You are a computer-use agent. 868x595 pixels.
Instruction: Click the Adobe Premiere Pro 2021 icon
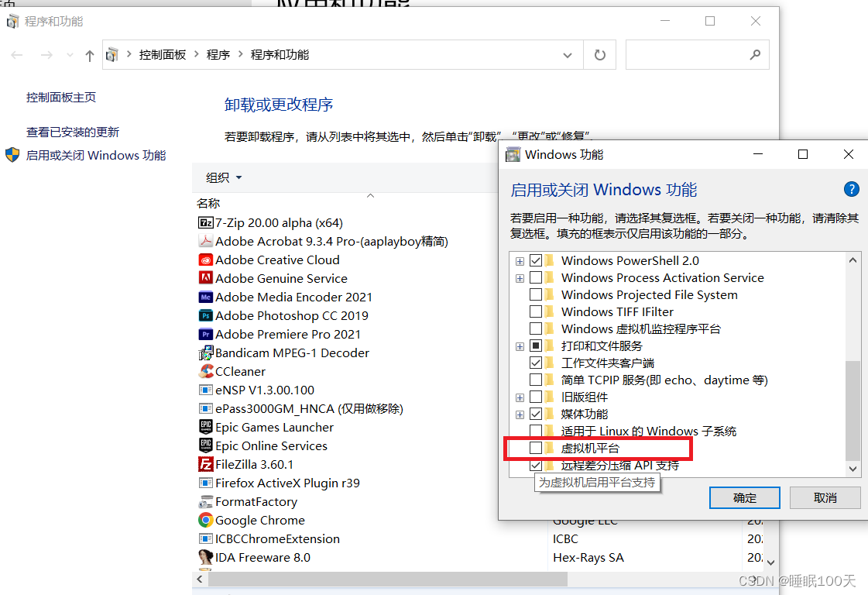(205, 334)
